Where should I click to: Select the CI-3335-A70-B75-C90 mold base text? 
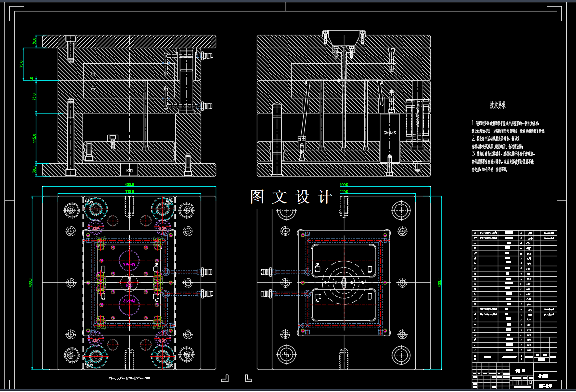(x=129, y=378)
